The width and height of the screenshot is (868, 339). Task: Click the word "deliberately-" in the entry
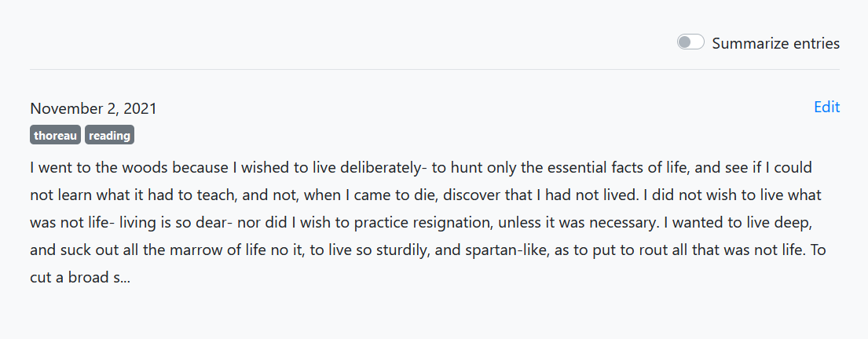coord(383,168)
